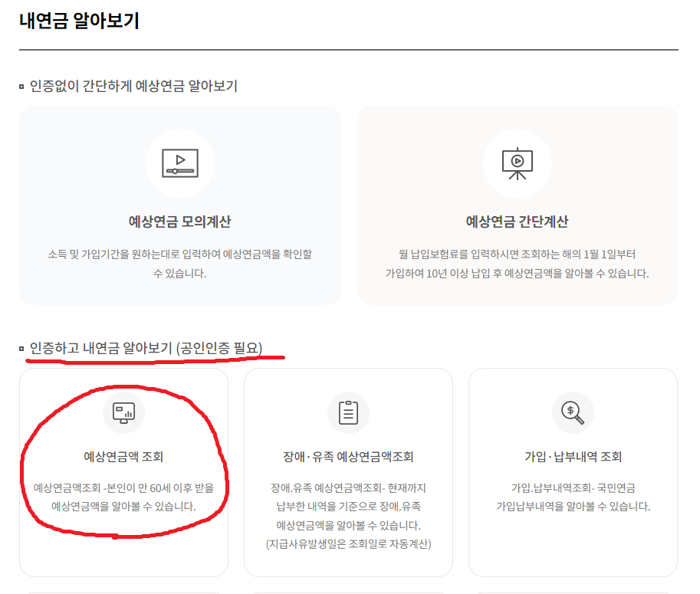The height and width of the screenshot is (594, 700).
Task: Click the document icon in the middle authenticated card
Action: [349, 412]
